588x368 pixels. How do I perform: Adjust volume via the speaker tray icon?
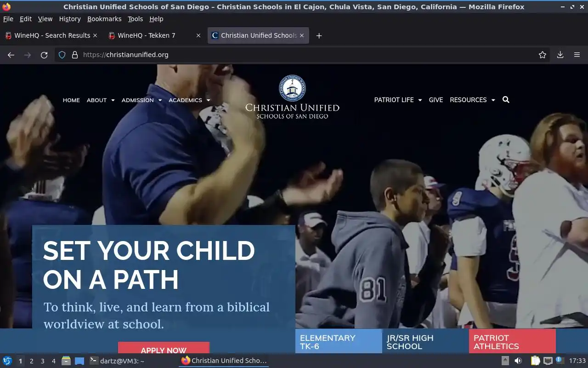(518, 361)
